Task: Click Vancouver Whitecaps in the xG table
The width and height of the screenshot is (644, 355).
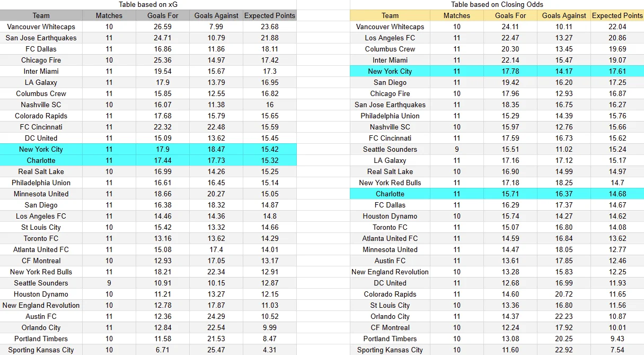Action: (x=41, y=27)
